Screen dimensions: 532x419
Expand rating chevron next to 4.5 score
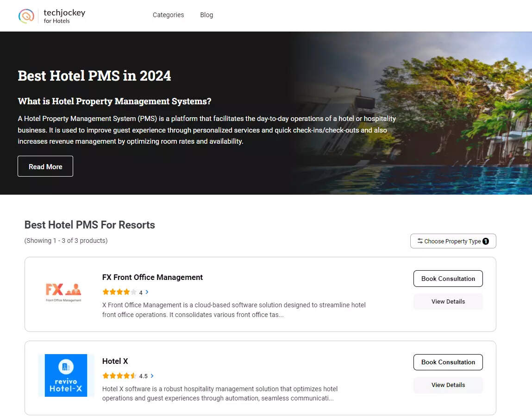pos(152,376)
